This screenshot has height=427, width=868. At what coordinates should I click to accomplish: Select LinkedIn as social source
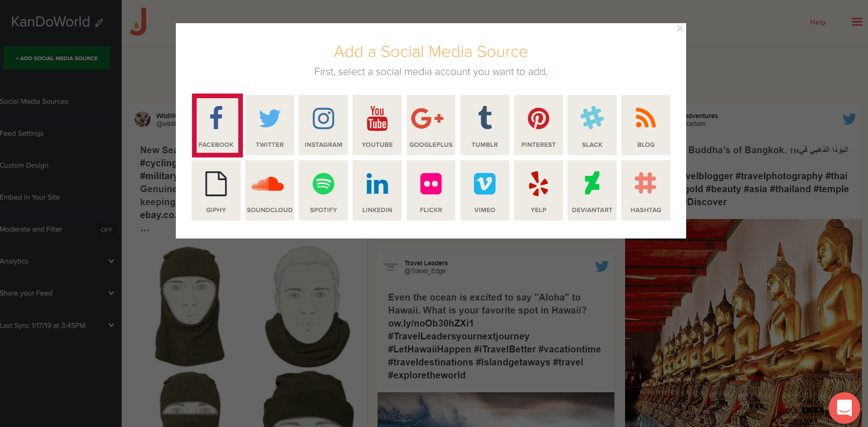pos(377,190)
